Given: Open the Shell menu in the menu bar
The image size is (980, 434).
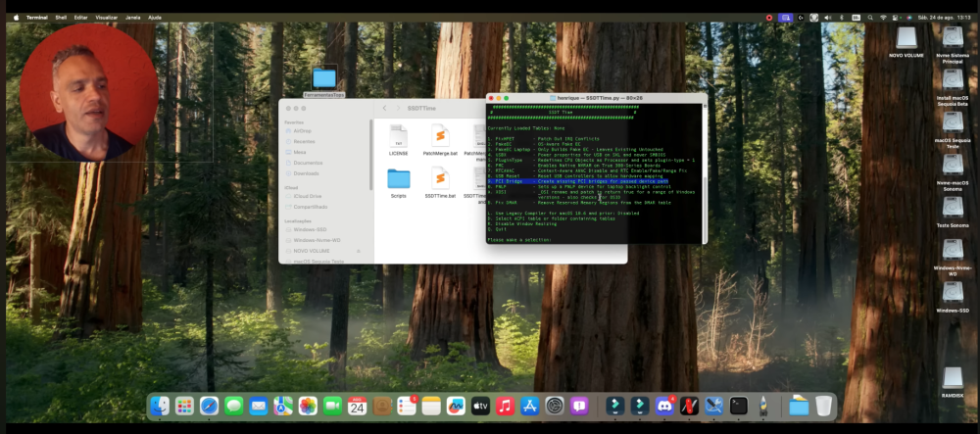Looking at the screenshot, I should [x=61, y=18].
